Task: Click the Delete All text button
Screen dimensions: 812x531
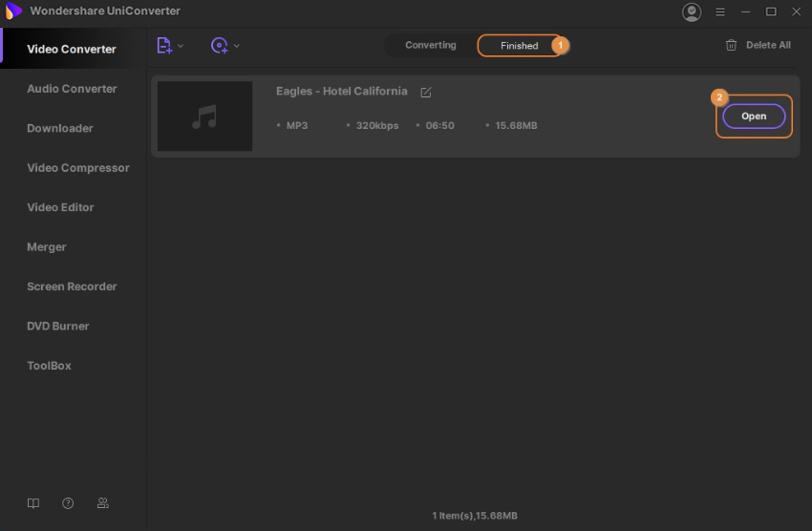Action: point(768,45)
